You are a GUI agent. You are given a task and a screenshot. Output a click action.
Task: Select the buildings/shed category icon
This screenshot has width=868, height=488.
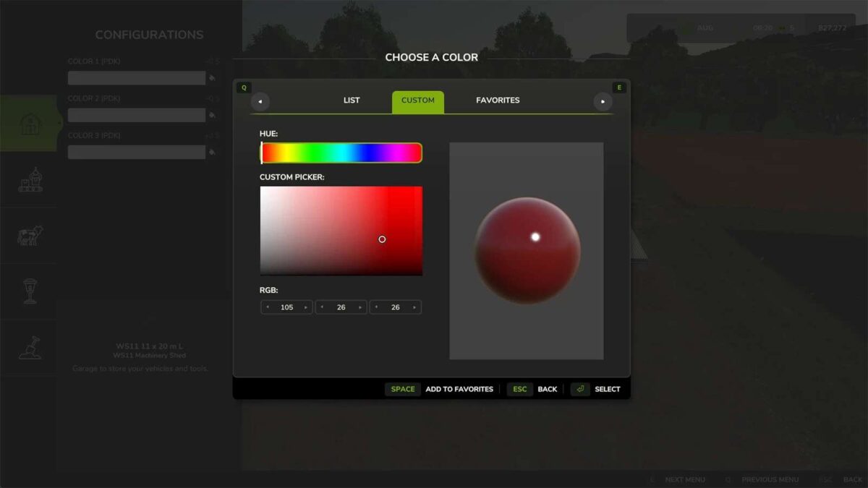29,123
